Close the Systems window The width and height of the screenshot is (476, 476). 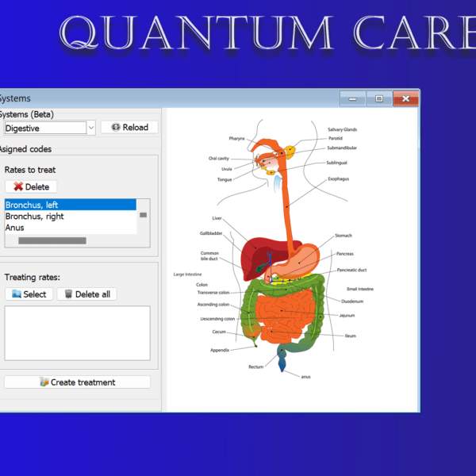pos(406,98)
